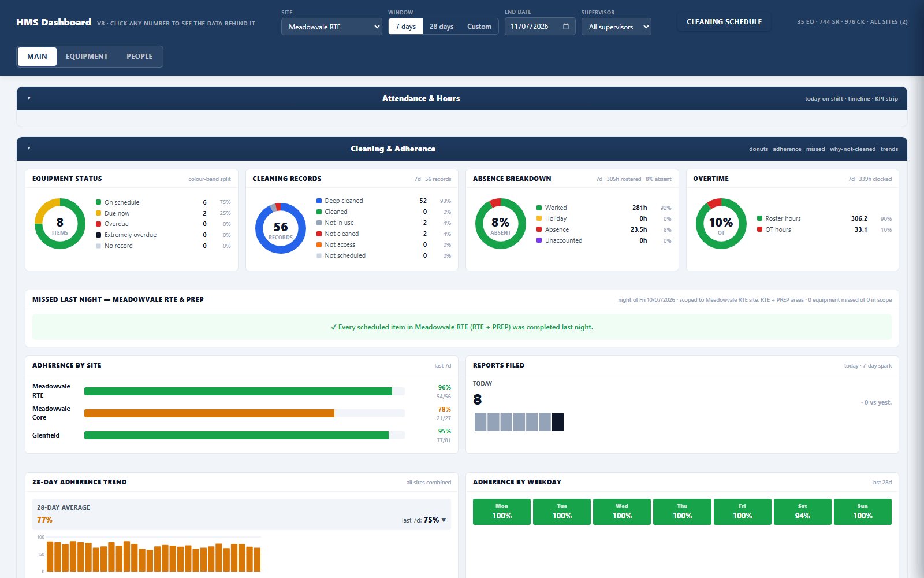Click the green On schedule legend swatch
This screenshot has width=924, height=578.
(x=98, y=202)
